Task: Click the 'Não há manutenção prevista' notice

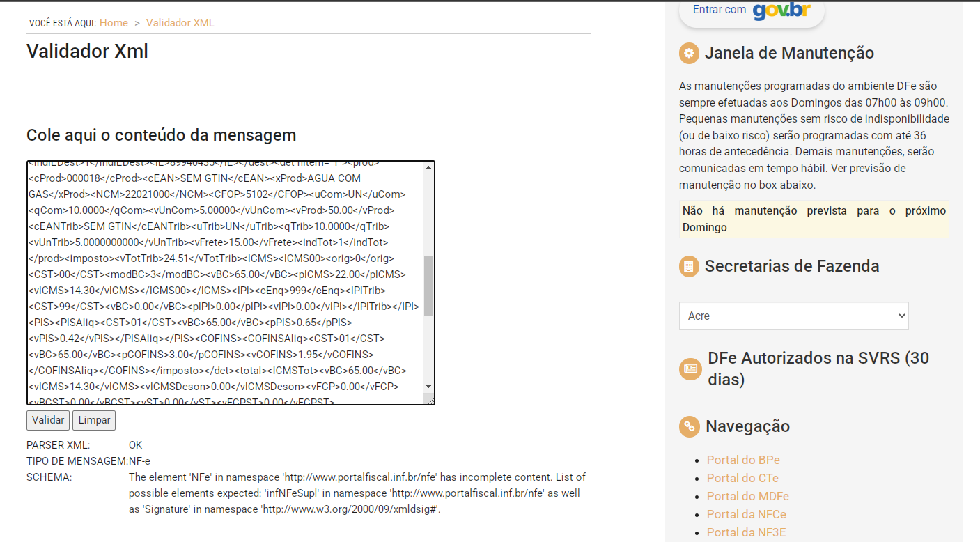Action: [814, 219]
